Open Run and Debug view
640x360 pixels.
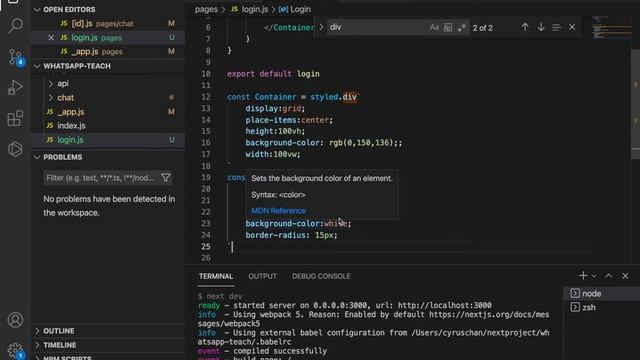(x=15, y=87)
